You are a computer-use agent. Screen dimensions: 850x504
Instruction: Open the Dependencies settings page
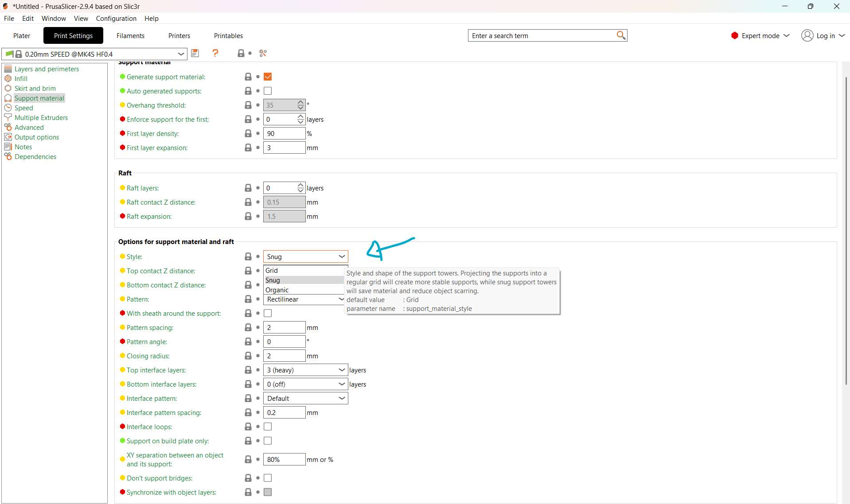[x=35, y=156]
